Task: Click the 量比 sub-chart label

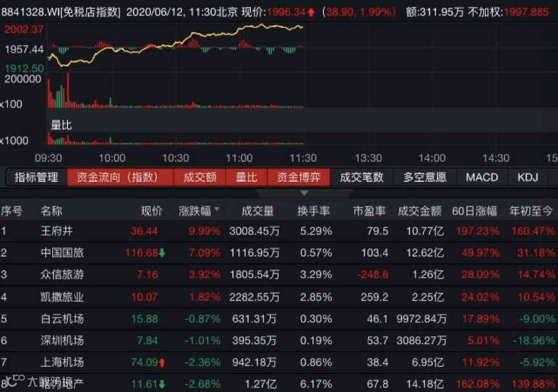Action: [x=61, y=125]
